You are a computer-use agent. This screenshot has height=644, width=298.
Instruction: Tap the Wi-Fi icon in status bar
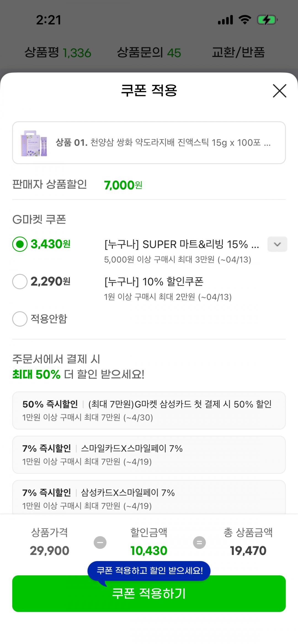pos(245,20)
